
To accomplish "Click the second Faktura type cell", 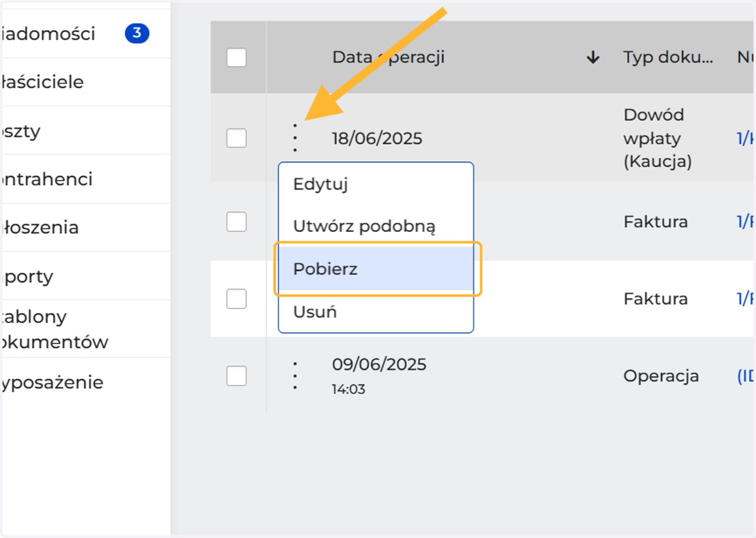I will (656, 299).
